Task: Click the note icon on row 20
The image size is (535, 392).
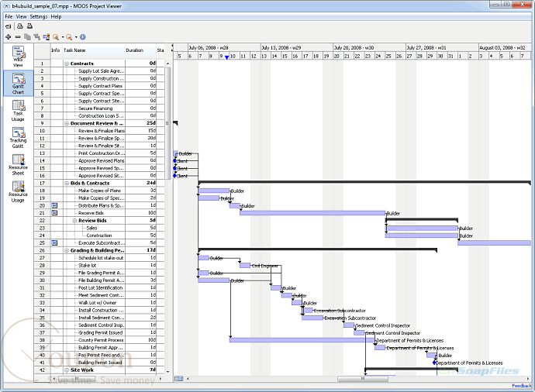Action: pos(54,205)
